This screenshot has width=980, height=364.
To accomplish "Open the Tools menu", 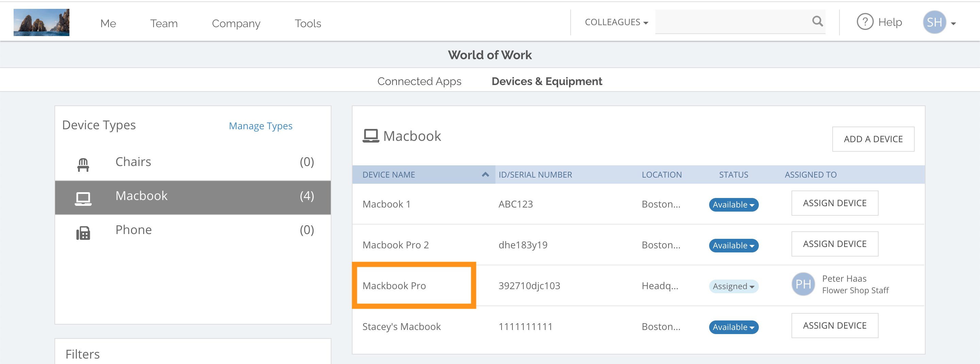I will click(308, 23).
